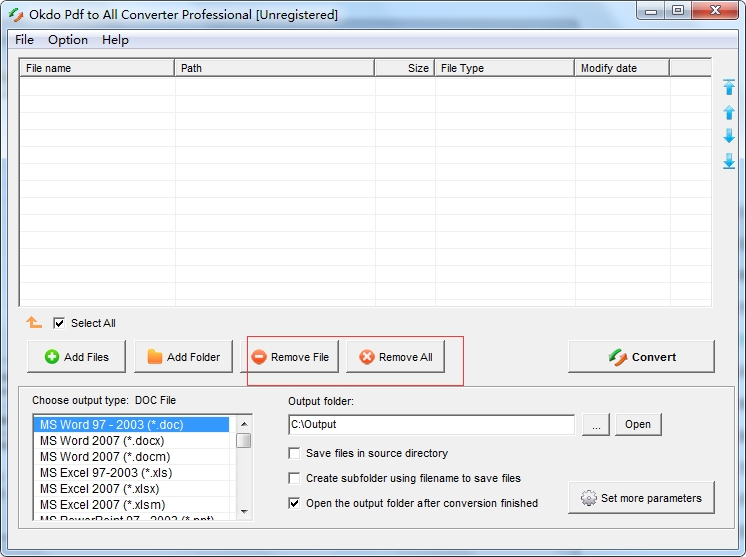Start conversion with the Convert button
The width and height of the screenshot is (746, 557).
[641, 357]
